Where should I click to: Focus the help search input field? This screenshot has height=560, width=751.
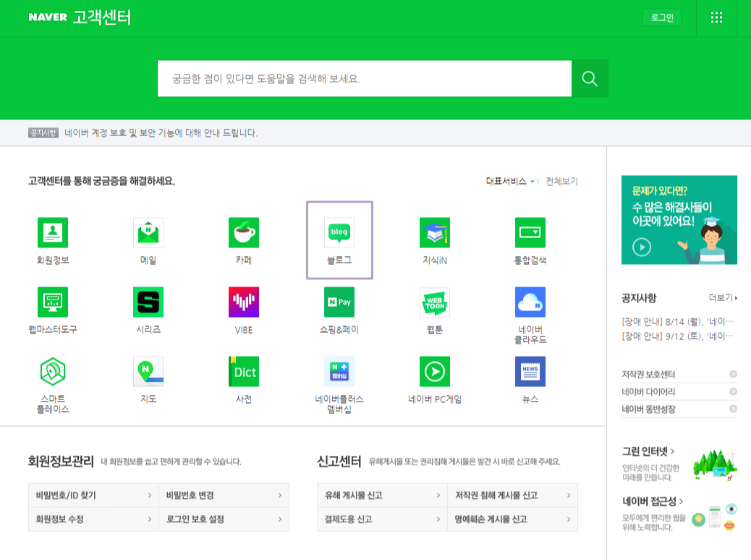(x=365, y=79)
